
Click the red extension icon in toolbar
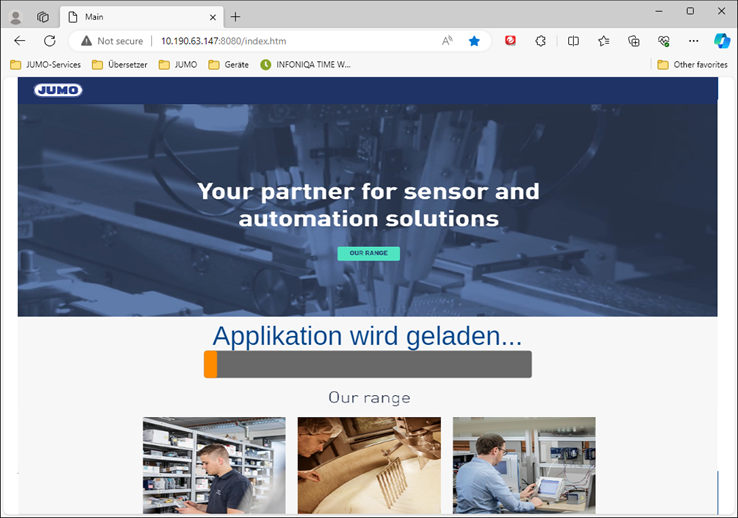(x=510, y=41)
